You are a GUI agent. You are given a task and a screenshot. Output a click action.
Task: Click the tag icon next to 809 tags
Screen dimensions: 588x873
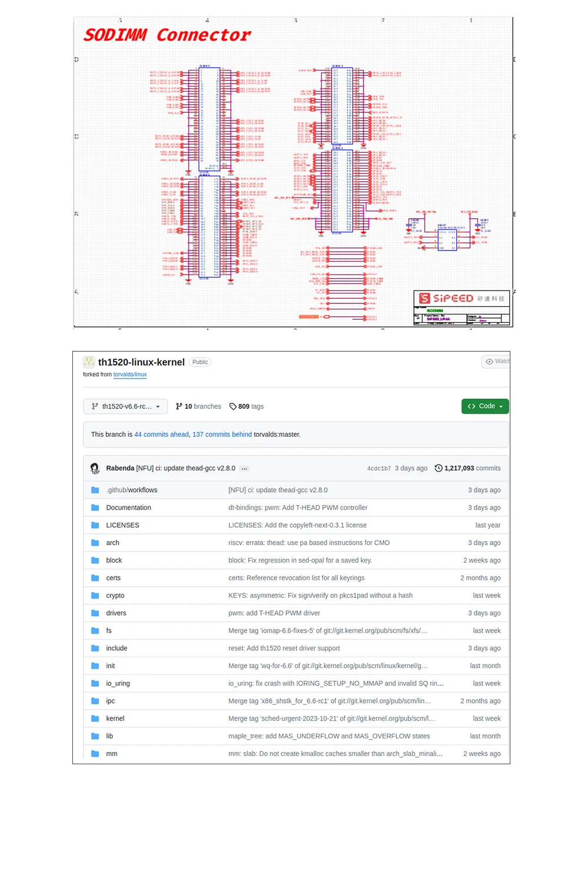(233, 406)
